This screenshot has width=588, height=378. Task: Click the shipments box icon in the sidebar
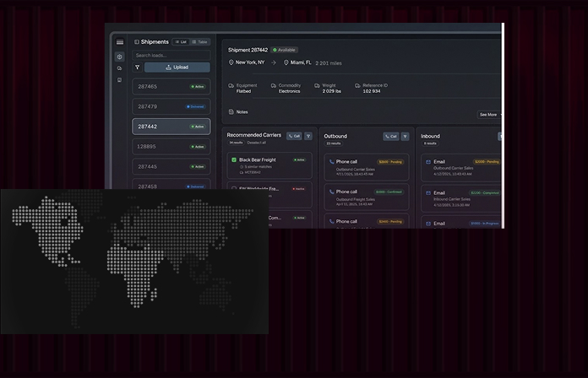coord(120,57)
